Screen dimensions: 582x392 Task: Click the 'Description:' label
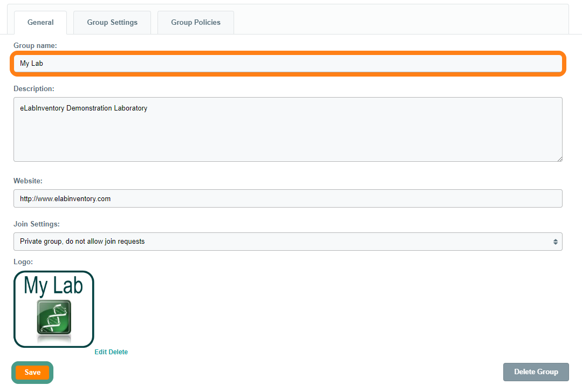pos(34,88)
